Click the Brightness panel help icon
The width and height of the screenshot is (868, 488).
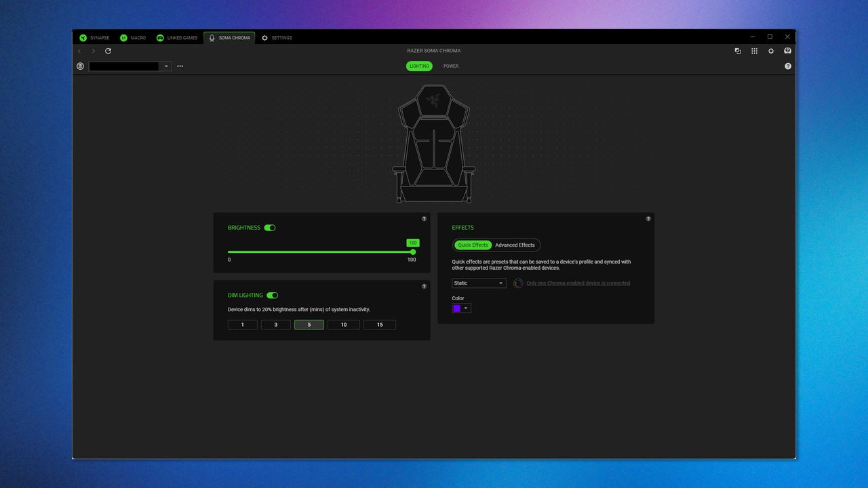point(425,219)
